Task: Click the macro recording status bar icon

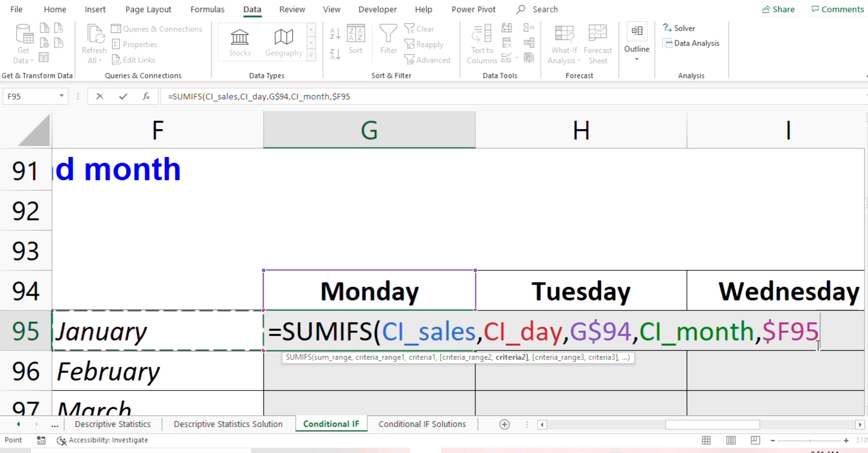Action: point(41,440)
